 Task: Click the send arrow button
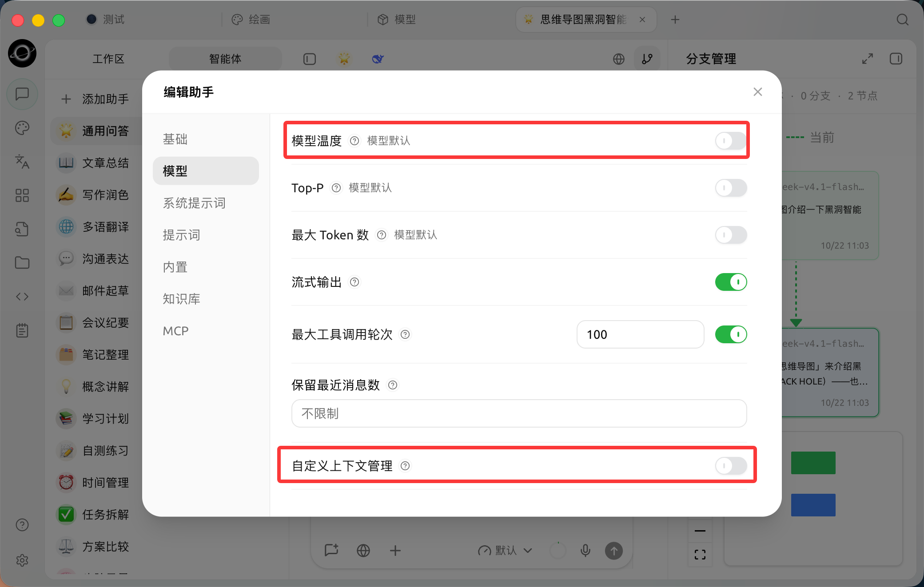(x=614, y=551)
